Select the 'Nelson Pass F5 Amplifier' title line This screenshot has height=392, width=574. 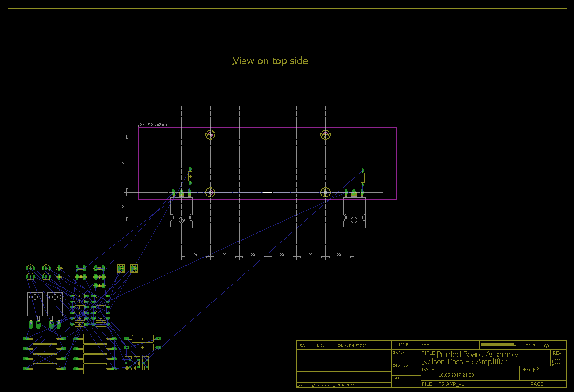[x=464, y=362]
